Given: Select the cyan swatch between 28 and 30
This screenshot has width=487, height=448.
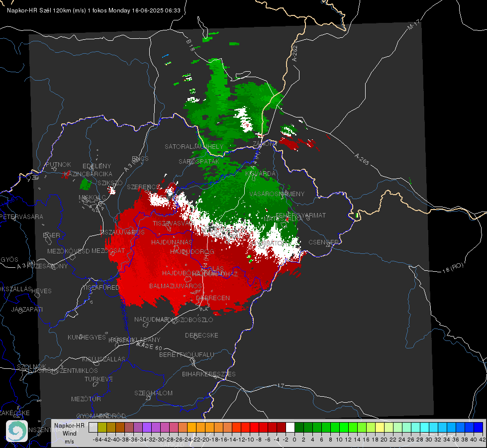Looking at the screenshot, I should click(425, 427).
